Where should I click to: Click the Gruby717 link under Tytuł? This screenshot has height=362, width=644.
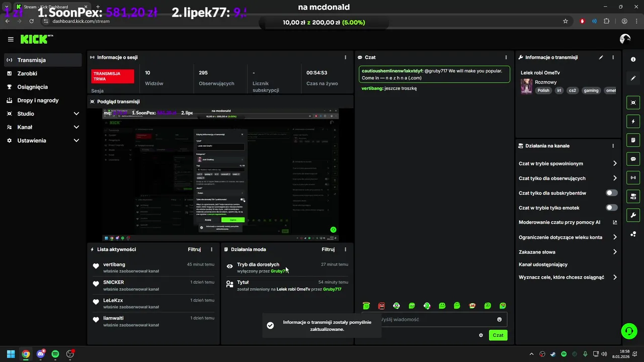[332, 289]
